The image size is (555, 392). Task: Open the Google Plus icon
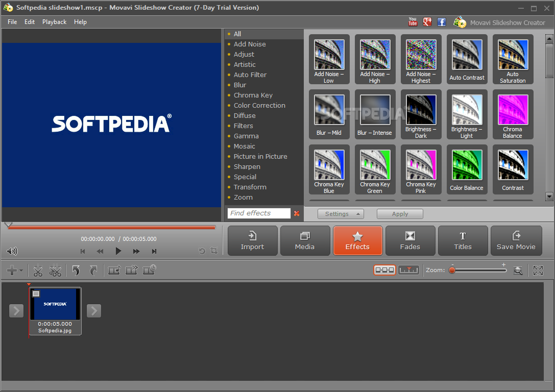coord(427,22)
